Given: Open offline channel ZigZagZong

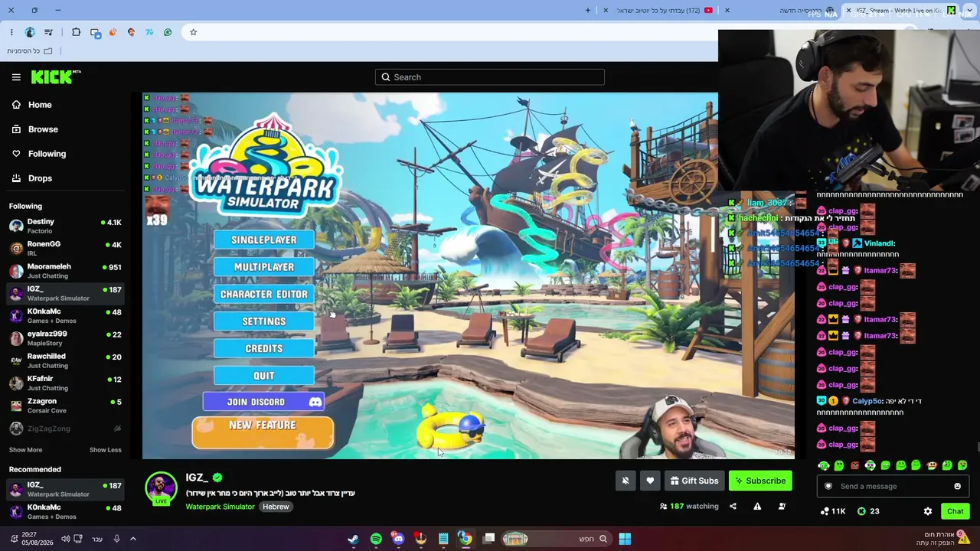Looking at the screenshot, I should (x=65, y=429).
